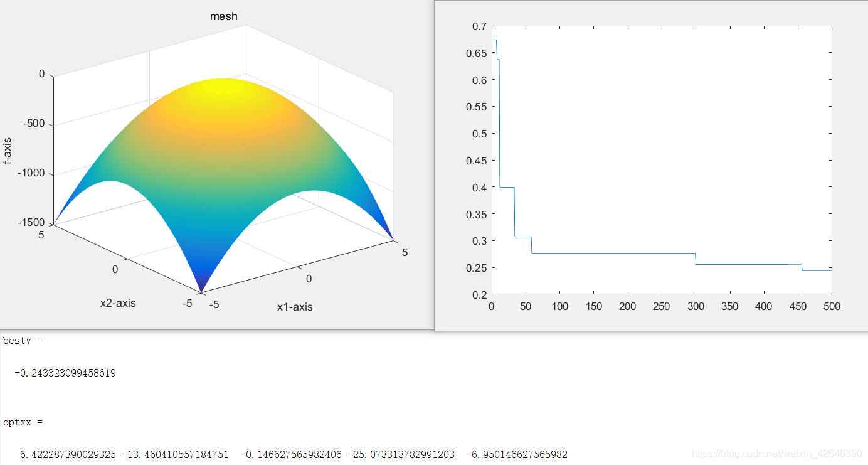
Task: Click the 'mesh' plot title
Action: [224, 16]
